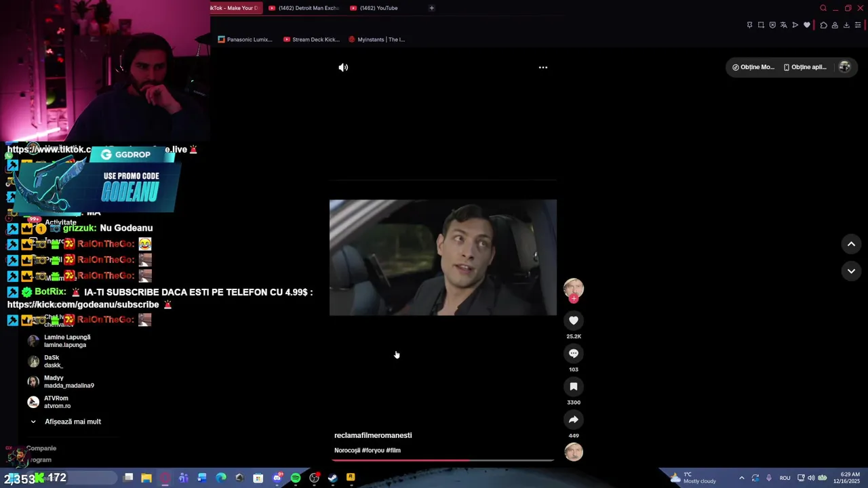The height and width of the screenshot is (488, 868).
Task: Open browser profile account icon
Action: pos(835,25)
